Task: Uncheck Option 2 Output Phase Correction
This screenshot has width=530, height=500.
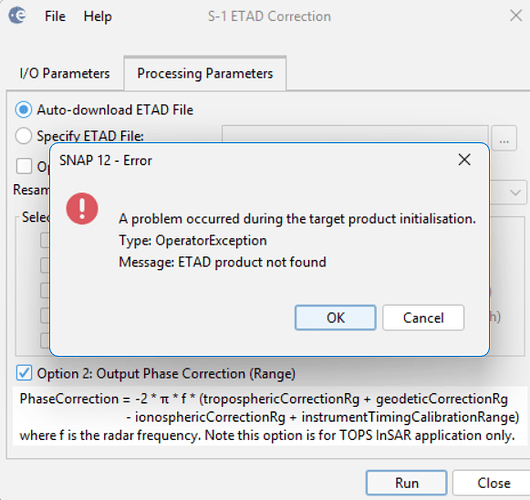Action: tap(24, 373)
